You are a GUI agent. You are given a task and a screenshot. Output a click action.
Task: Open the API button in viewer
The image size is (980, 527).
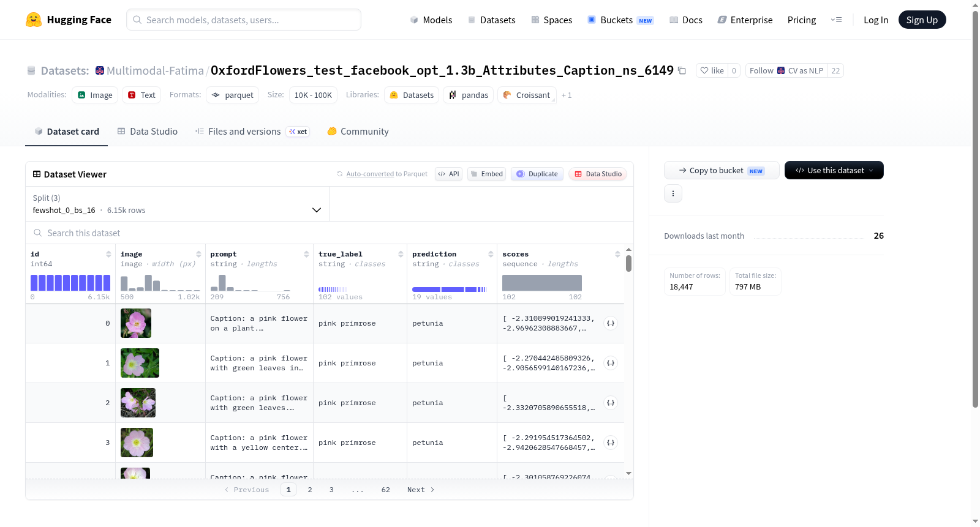(x=448, y=174)
